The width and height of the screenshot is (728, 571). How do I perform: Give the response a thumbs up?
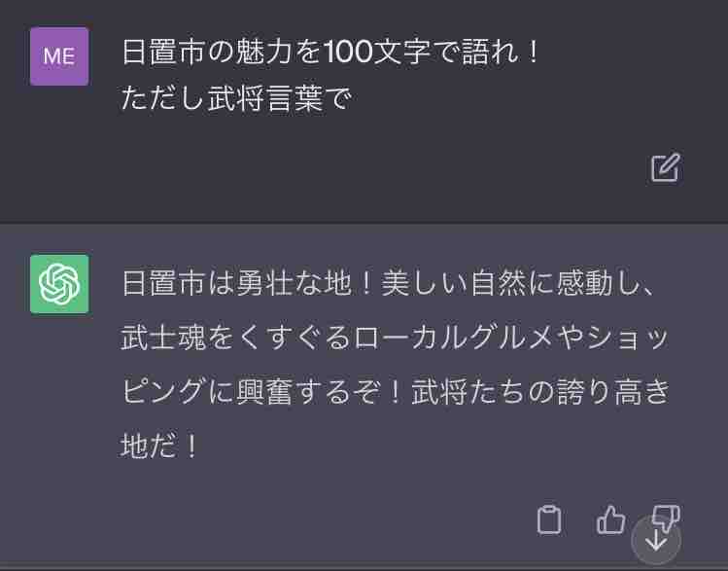[610, 519]
